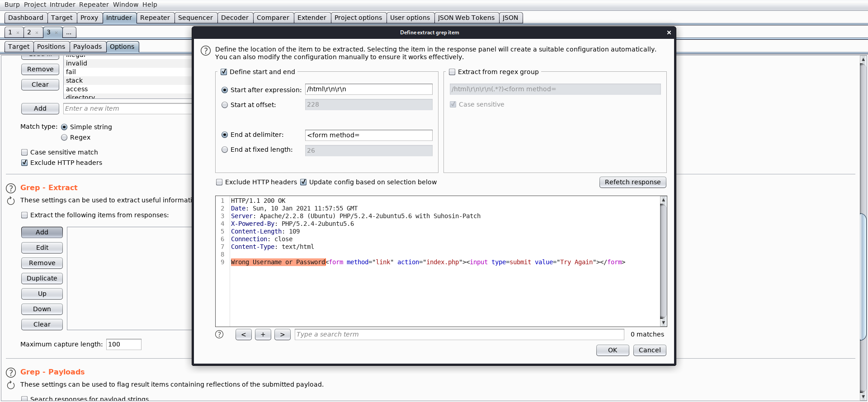The height and width of the screenshot is (402, 868).
Task: Switch to the Payloads sub-tab
Action: 87,47
